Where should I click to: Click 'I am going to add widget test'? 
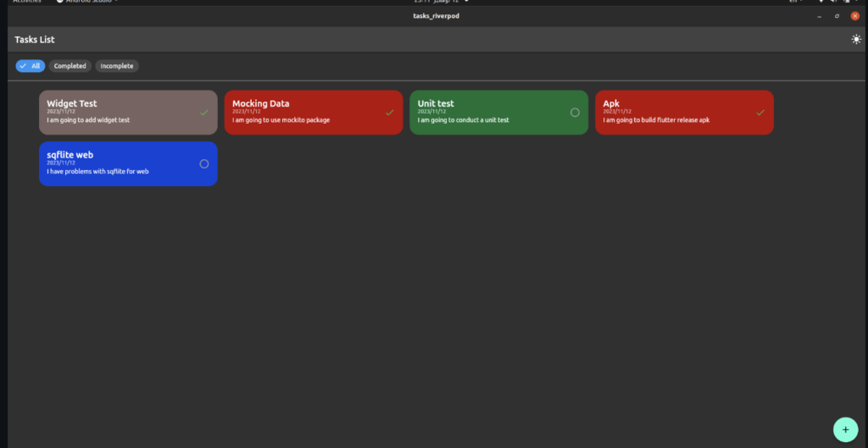(88, 120)
